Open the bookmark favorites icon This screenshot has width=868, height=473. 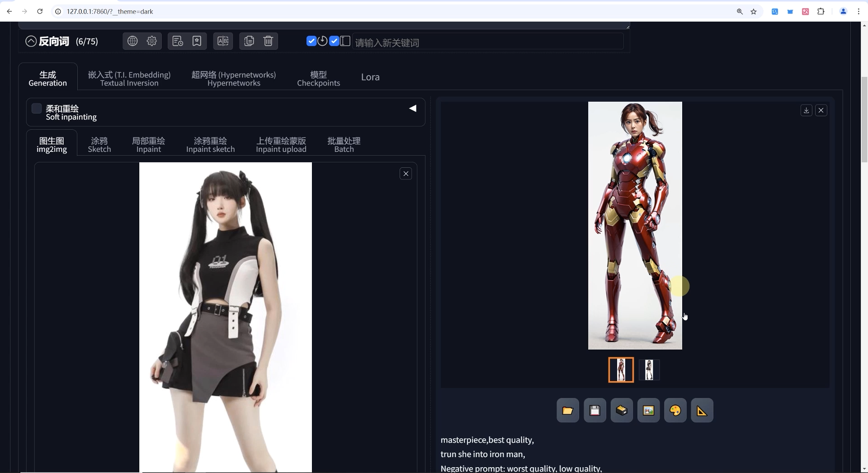click(x=197, y=41)
